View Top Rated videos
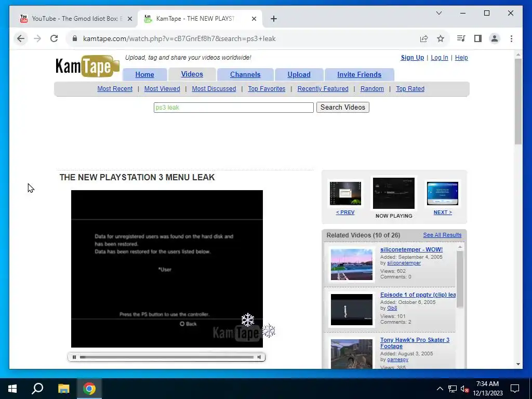This screenshot has height=399, width=532. point(410,89)
